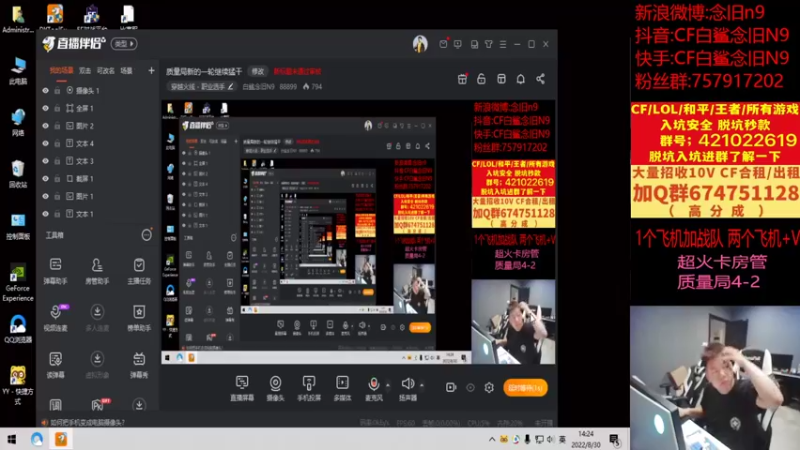Image resolution: width=800 pixels, height=450 pixels.
Task: Open the toolbox more-options circle
Action: [146, 235]
